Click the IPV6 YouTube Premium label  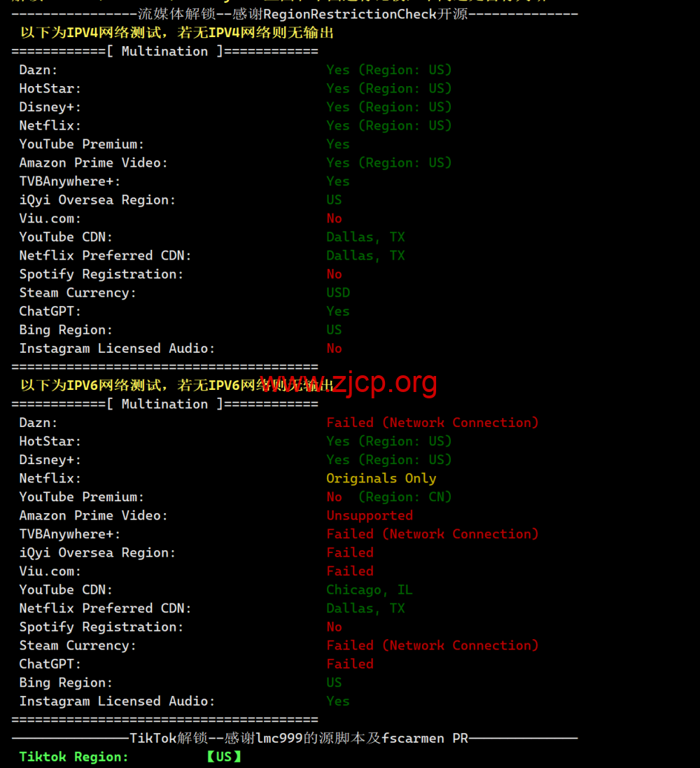coord(81,497)
